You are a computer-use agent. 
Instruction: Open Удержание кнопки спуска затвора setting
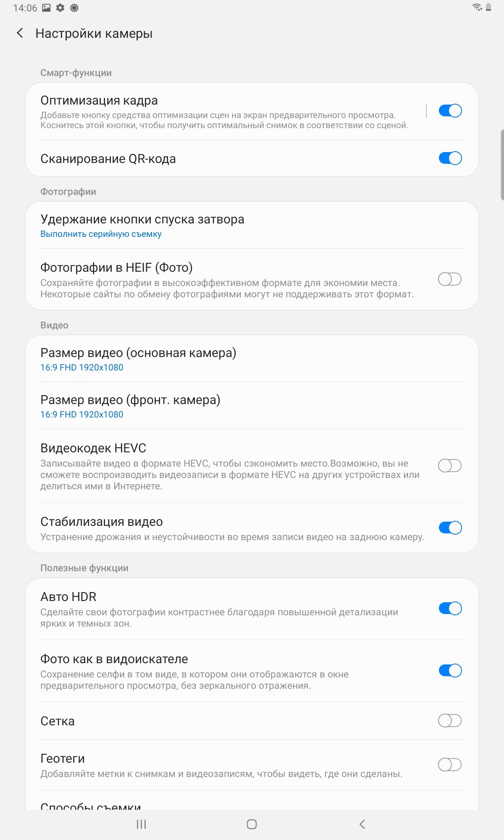(x=252, y=226)
